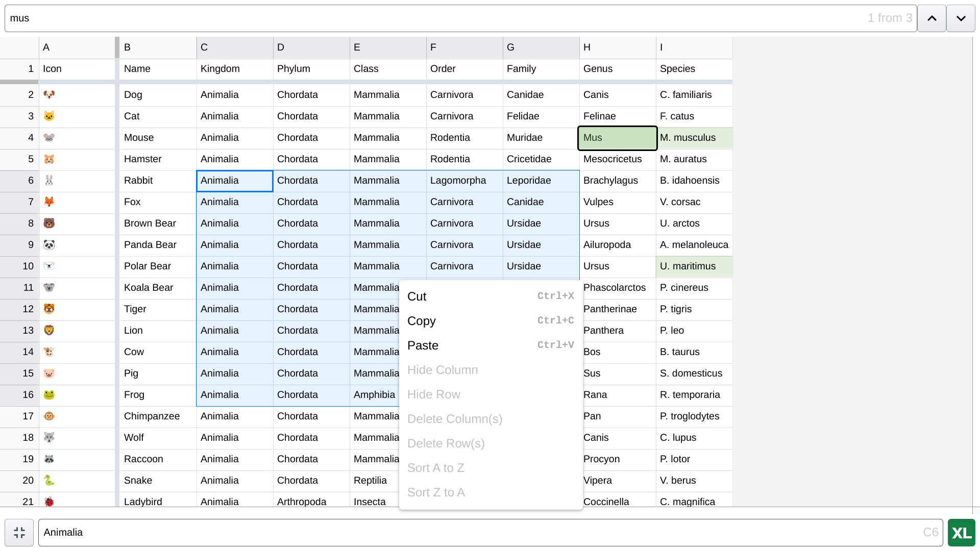Screen dimensions: 980x551
Task: Click the collapse fullscreen icon button
Action: tap(19, 533)
